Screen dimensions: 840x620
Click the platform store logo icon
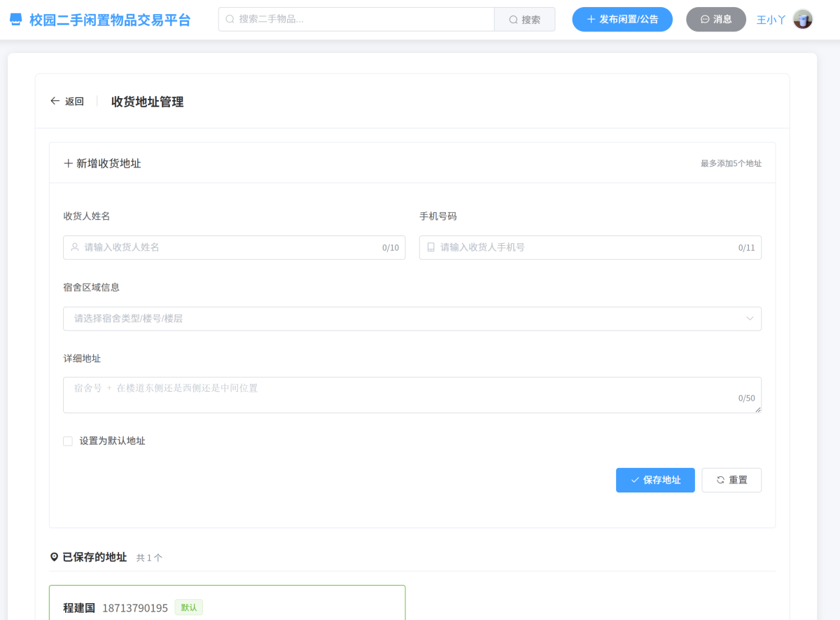coord(15,20)
